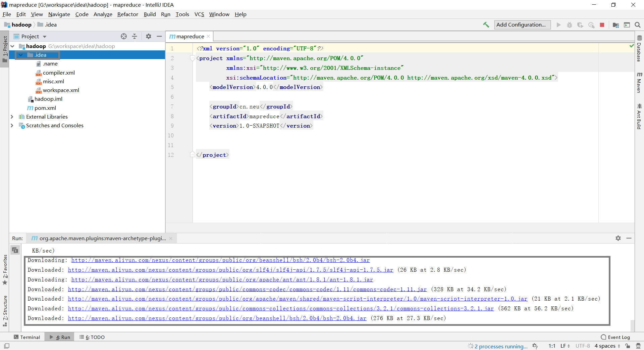The image size is (644, 350).
Task: Expand Scratches and Consoles node
Action: [x=12, y=126]
